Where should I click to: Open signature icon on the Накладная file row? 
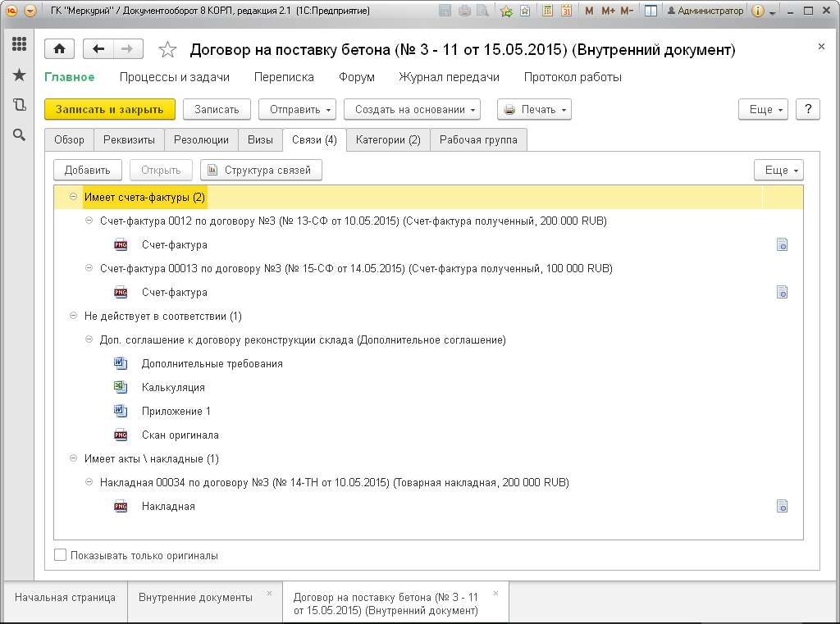point(782,506)
